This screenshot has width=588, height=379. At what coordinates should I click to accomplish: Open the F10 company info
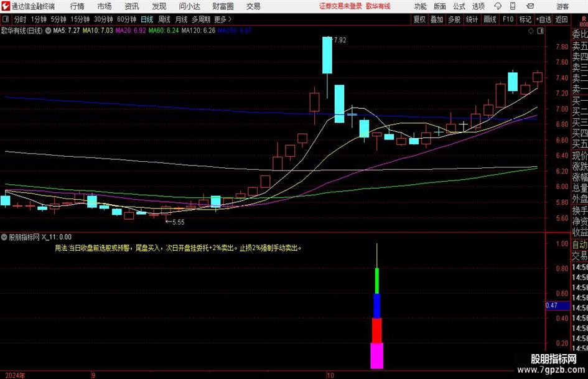coord(508,19)
